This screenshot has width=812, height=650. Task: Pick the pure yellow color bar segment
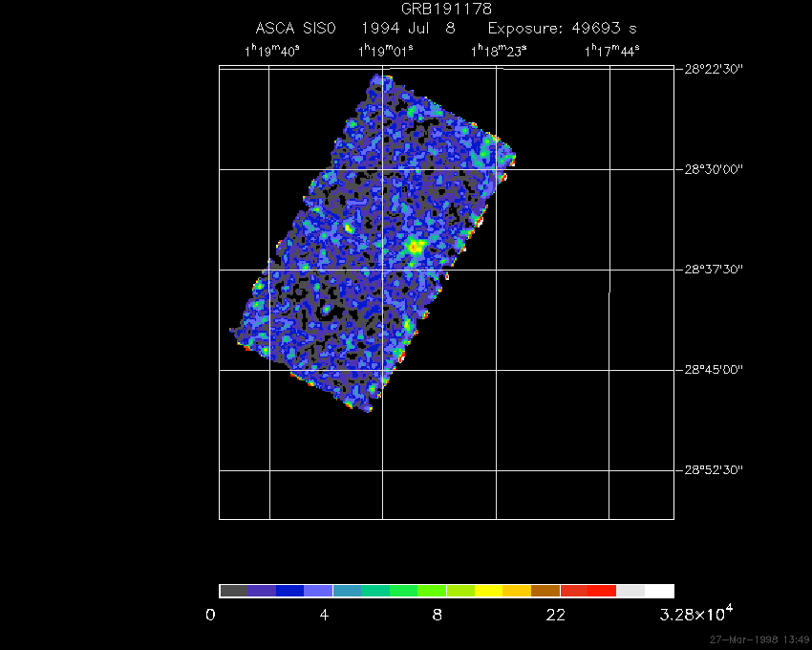click(x=488, y=591)
